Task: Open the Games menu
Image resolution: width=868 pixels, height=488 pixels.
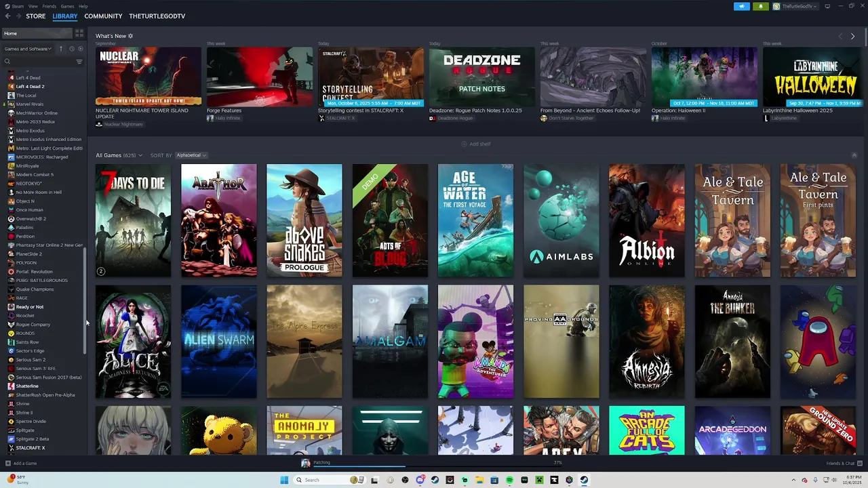Action: (x=68, y=6)
